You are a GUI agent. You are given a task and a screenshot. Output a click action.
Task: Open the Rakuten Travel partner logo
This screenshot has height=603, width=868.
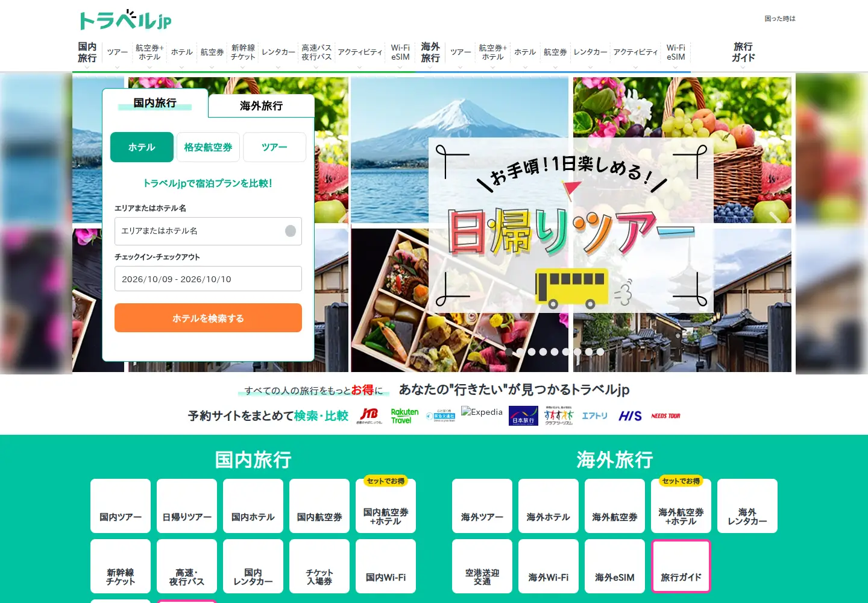(x=404, y=416)
